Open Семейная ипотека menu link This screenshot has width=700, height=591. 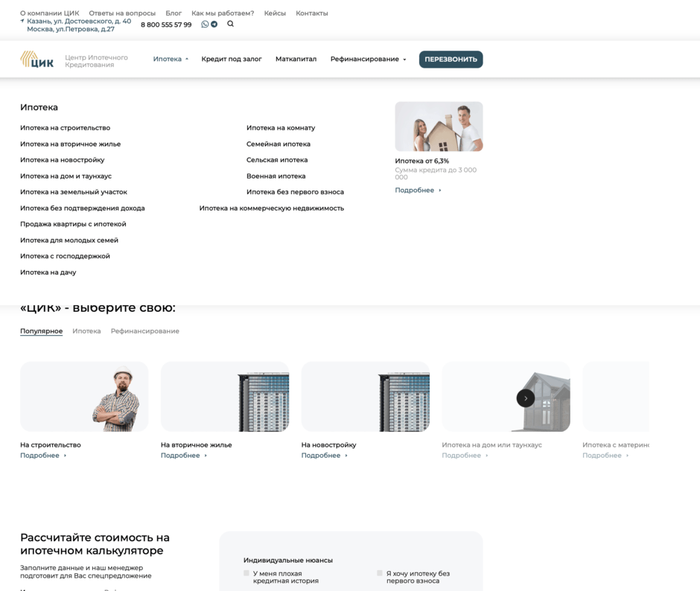tap(278, 144)
